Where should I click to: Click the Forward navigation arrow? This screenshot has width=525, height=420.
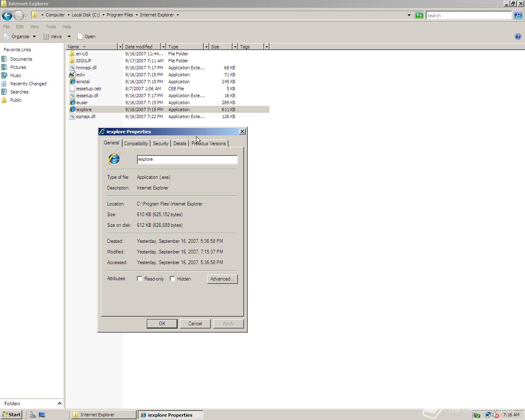coord(18,16)
